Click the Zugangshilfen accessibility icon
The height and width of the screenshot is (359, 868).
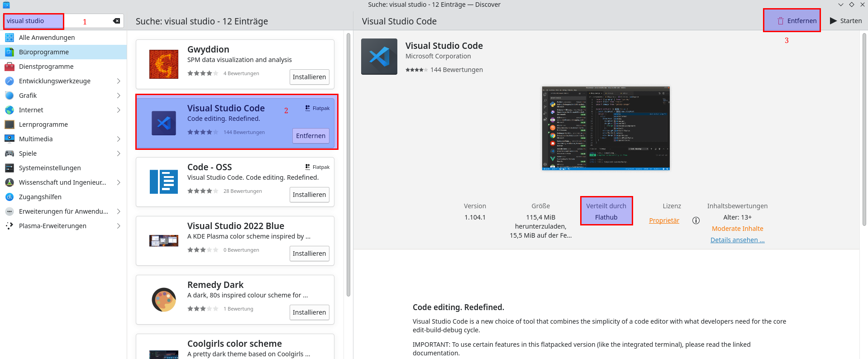point(10,197)
